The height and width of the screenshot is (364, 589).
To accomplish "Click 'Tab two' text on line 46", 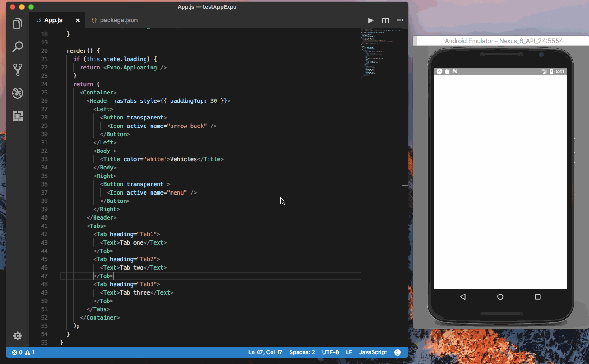I will coord(132,268).
